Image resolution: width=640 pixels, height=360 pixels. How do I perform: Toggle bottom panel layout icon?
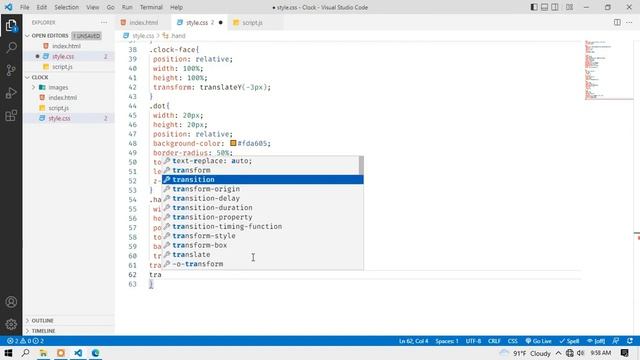[x=544, y=7]
